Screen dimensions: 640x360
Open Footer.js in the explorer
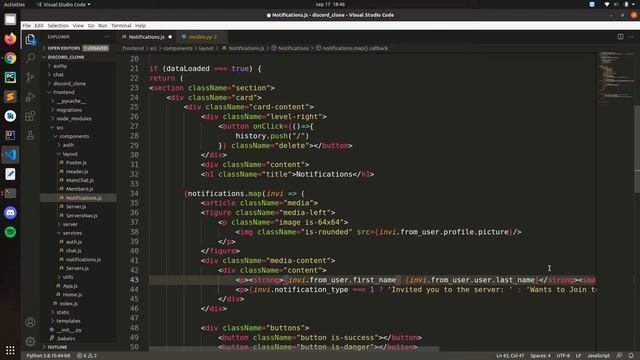[76, 162]
